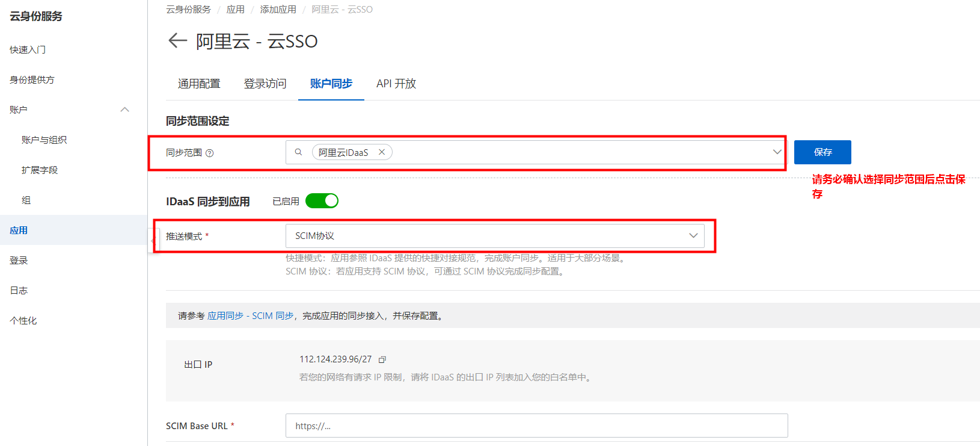Click the 阿里云IDaaS tag text

(x=343, y=152)
